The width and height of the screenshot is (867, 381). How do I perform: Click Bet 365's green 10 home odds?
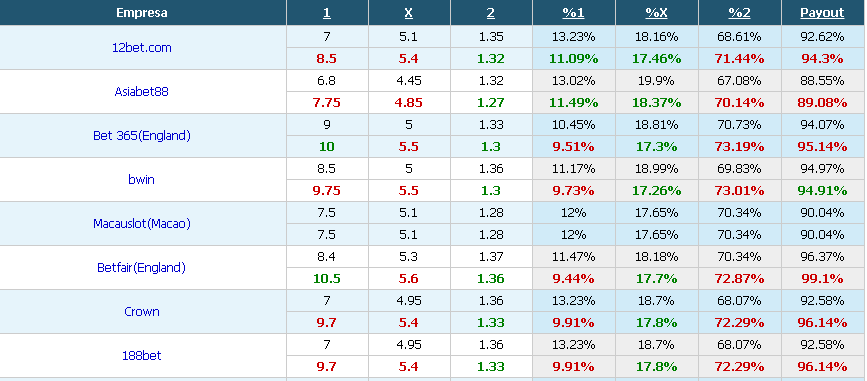point(327,147)
